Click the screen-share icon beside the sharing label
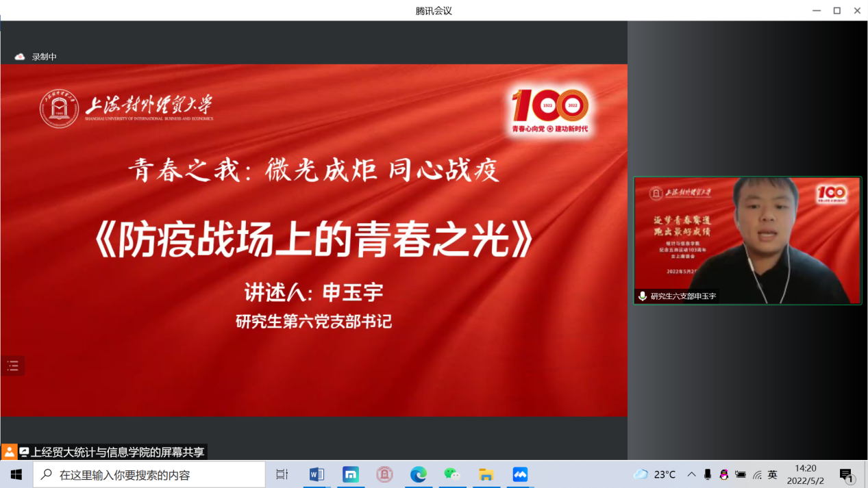Viewport: 868px width, 488px height. [x=24, y=452]
